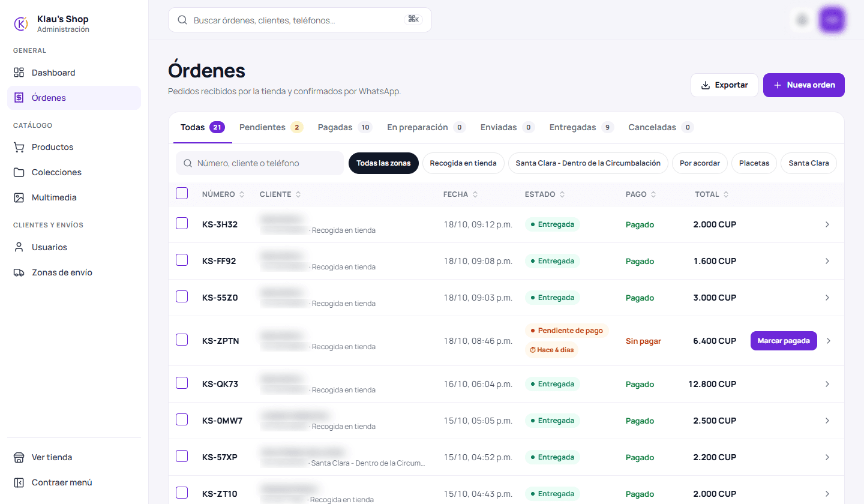Toggle the select-all orders checkbox
864x504 pixels.
click(182, 193)
